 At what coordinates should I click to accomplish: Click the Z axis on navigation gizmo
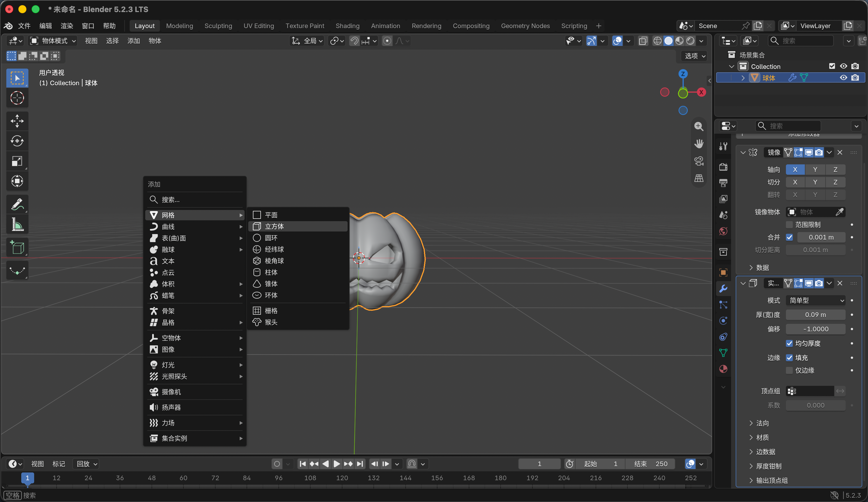[683, 74]
